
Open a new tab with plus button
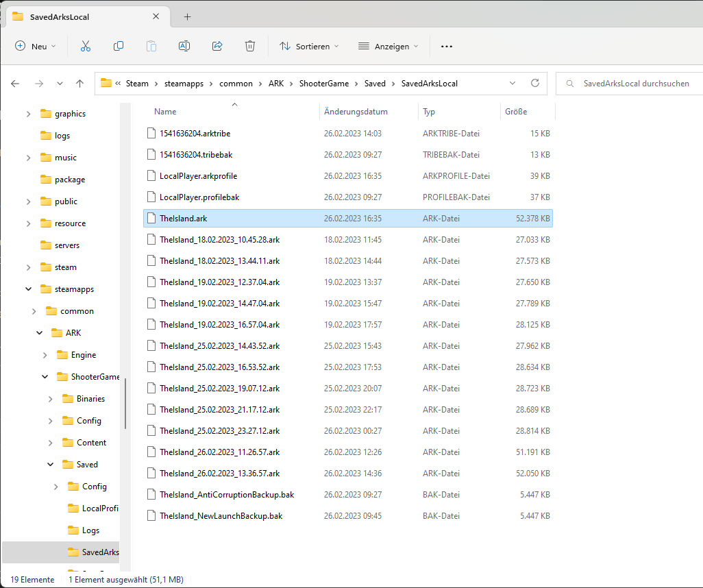pyautogui.click(x=188, y=16)
